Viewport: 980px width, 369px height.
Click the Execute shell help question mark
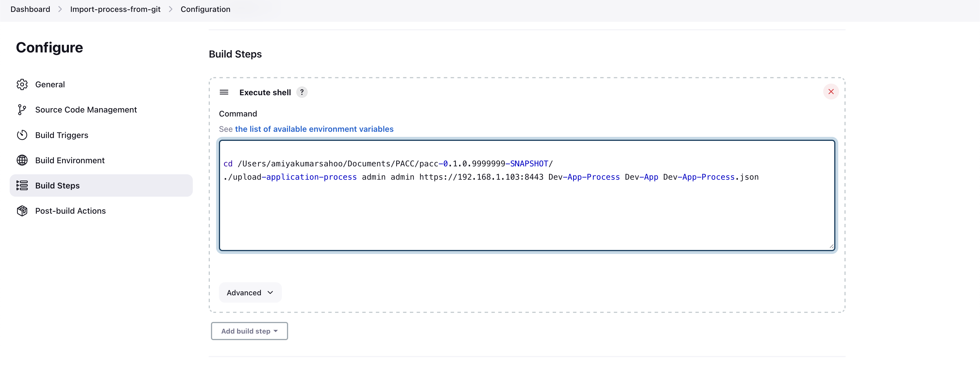coord(302,92)
